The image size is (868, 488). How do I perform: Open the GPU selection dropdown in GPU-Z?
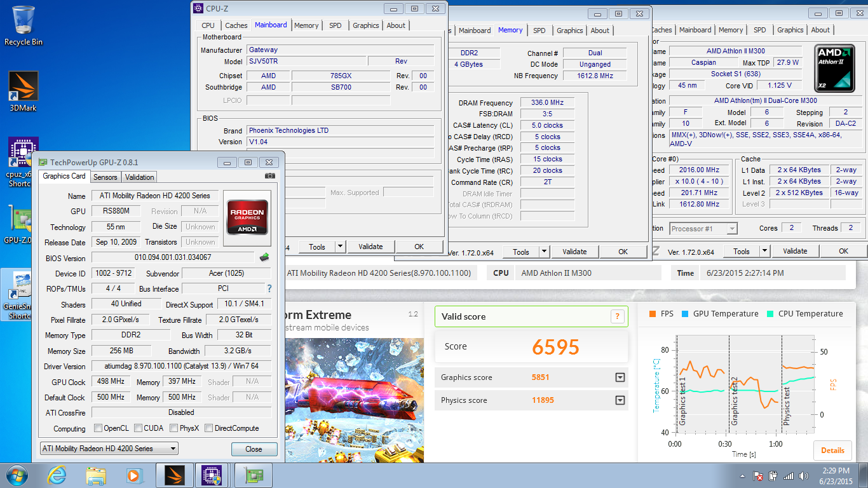coord(109,449)
